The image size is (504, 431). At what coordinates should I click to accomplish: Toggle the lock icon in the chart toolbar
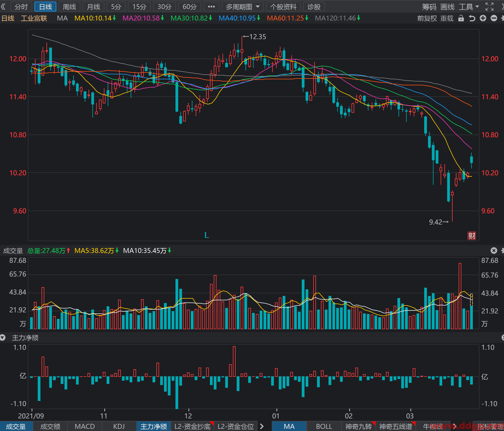click(x=461, y=18)
